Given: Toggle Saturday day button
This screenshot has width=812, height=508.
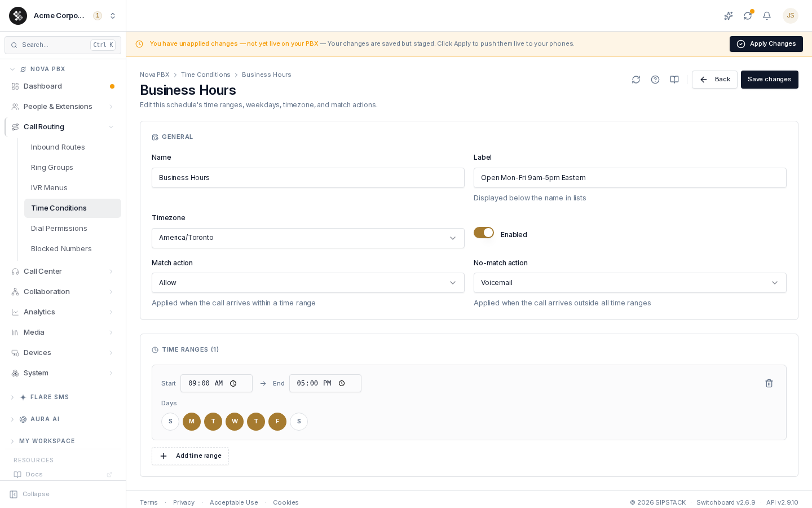Looking at the screenshot, I should (x=299, y=422).
